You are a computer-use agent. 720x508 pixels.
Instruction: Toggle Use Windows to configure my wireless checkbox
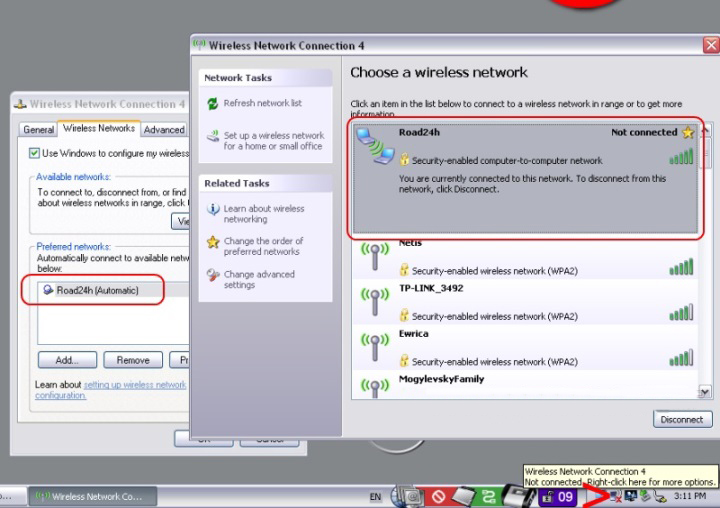click(34, 153)
